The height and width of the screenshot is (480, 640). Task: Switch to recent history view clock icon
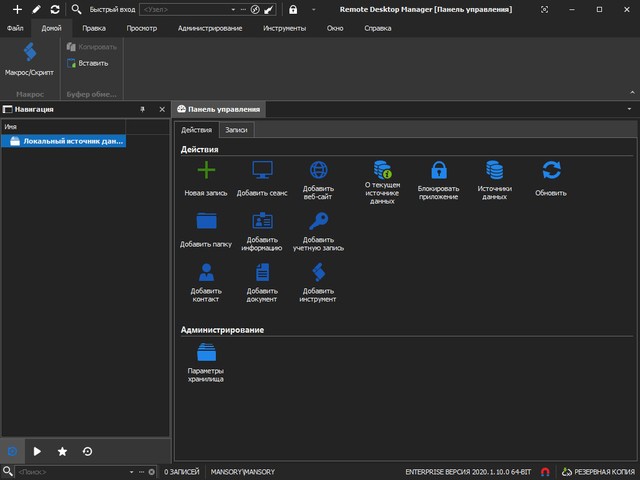(87, 451)
